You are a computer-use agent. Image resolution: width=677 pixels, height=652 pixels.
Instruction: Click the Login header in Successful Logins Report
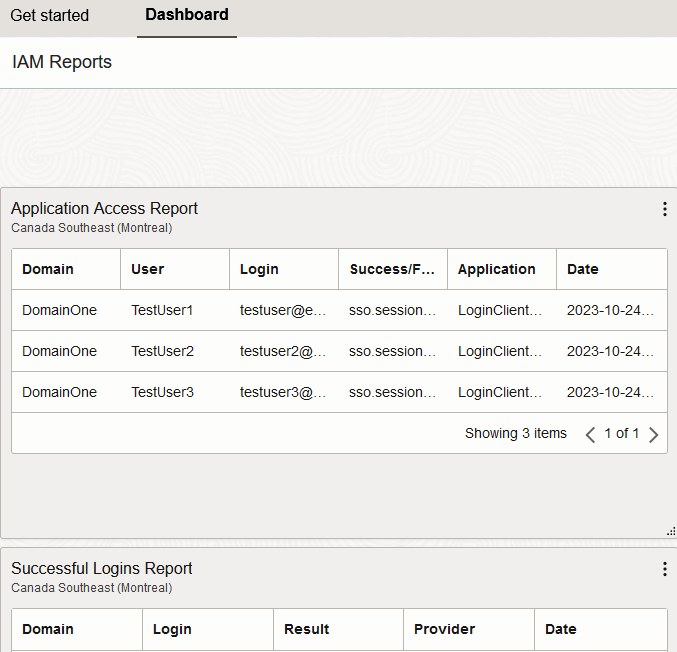[x=208, y=629]
